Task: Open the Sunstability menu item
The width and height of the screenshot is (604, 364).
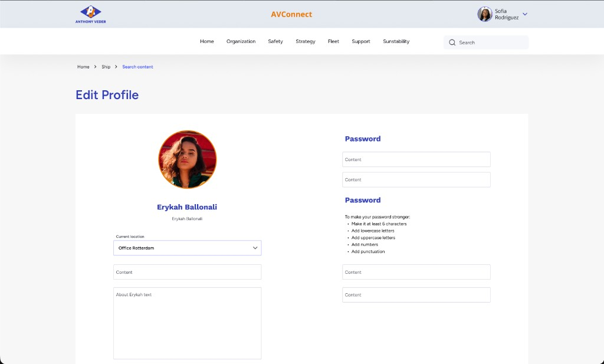Action: click(396, 41)
